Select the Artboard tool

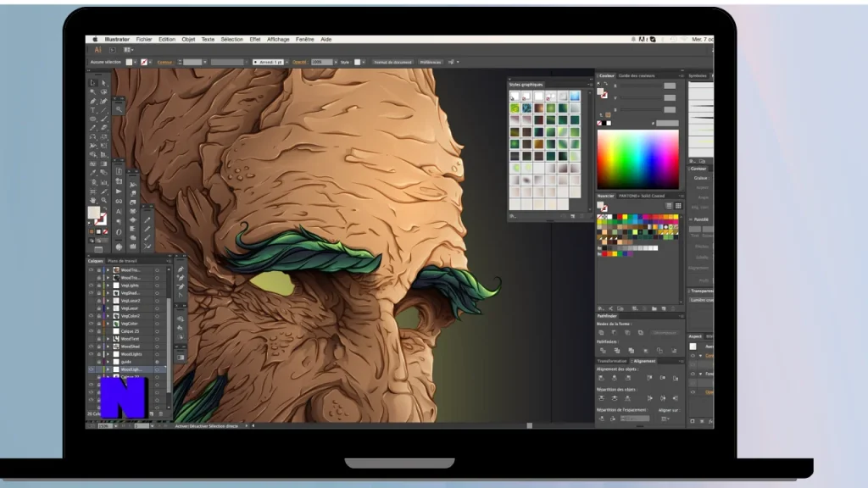tap(93, 191)
